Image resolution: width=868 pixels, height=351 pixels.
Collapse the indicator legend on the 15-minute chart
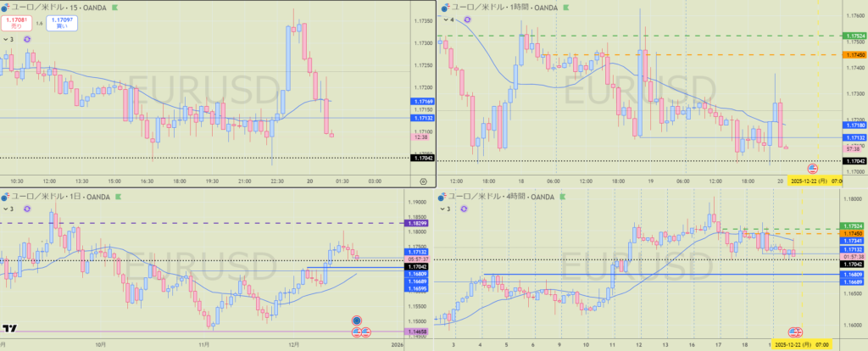click(x=8, y=39)
